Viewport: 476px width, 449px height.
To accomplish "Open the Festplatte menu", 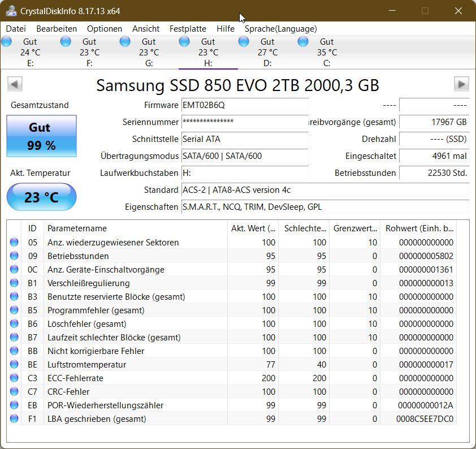I will point(188,29).
